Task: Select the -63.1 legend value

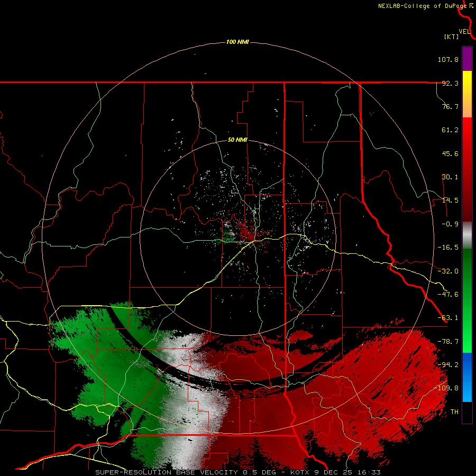Action: (448, 318)
